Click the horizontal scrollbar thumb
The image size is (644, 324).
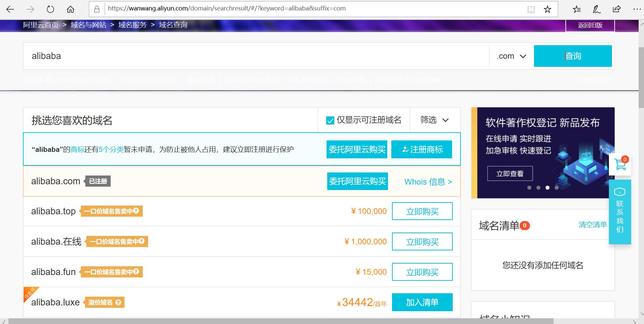[281, 321]
